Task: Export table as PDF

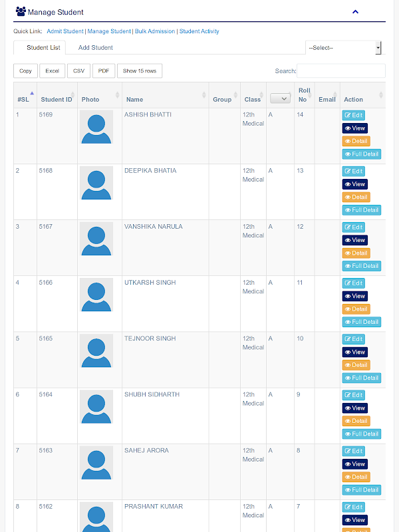Action: (x=104, y=70)
